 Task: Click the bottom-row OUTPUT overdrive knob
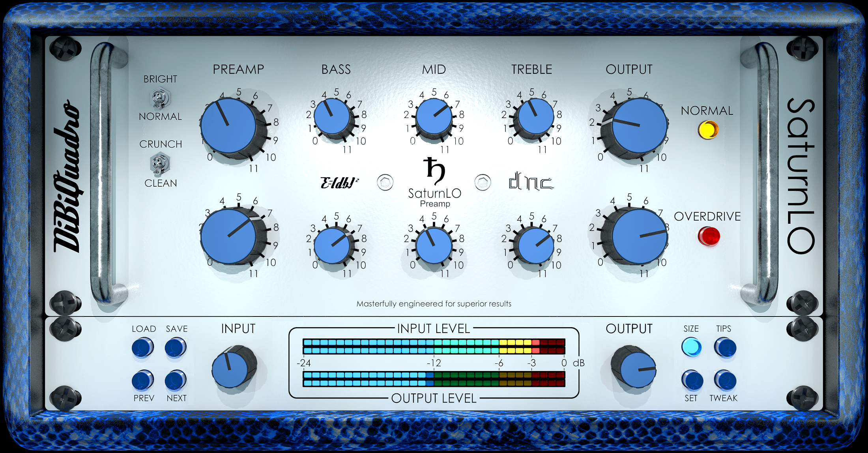pyautogui.click(x=639, y=237)
